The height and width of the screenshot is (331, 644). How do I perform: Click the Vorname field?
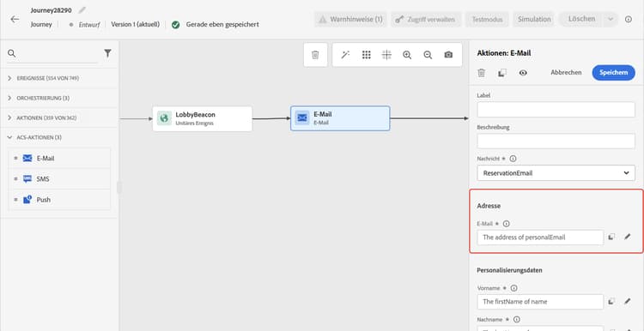pyautogui.click(x=540, y=302)
